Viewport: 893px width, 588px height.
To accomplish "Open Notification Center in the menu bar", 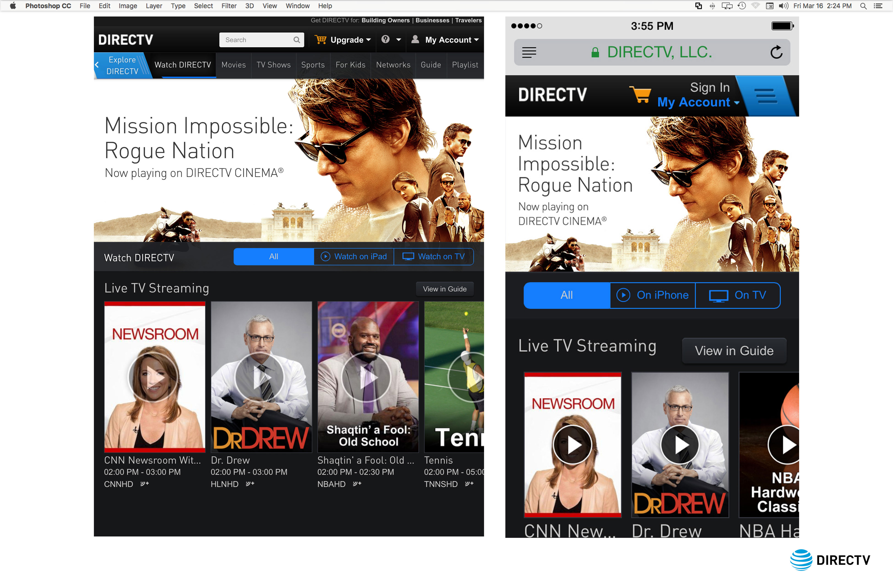I will click(x=878, y=6).
